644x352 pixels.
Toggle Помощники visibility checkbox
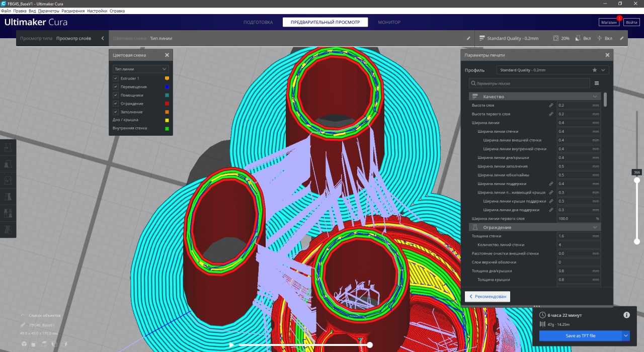[116, 95]
